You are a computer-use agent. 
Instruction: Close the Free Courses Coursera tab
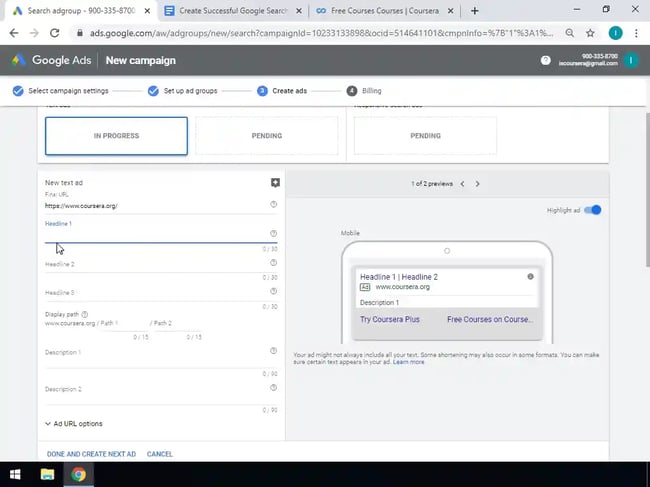click(x=451, y=11)
